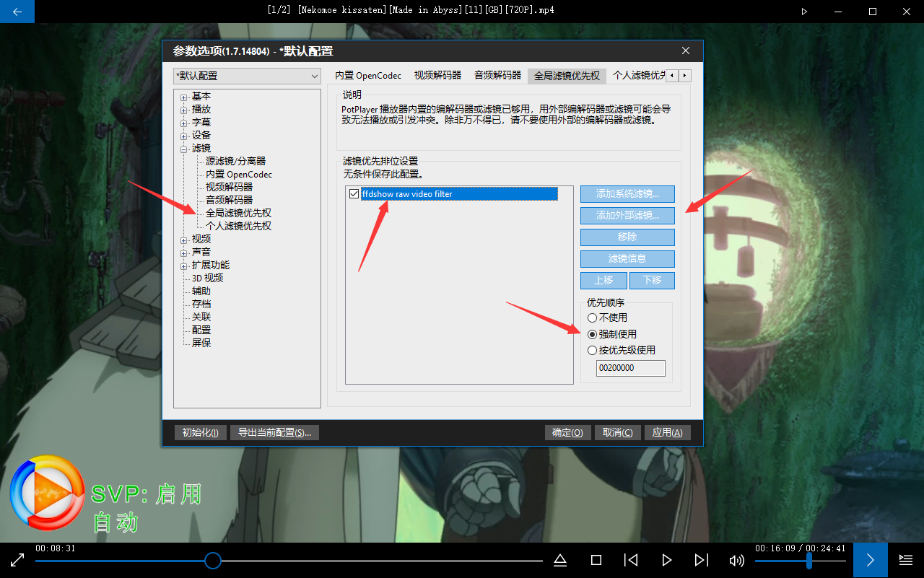
Task: Click the 16:09 / 24:41 time display
Action: (800, 548)
